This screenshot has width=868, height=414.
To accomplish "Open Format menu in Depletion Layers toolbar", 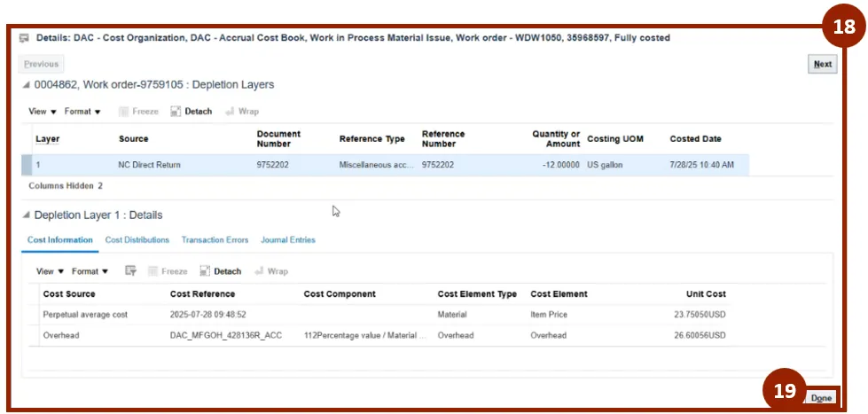I will click(x=82, y=112).
